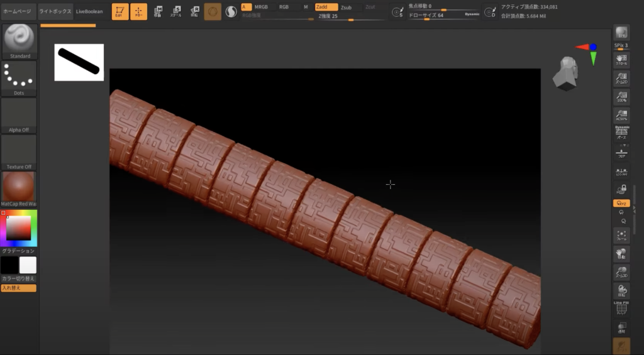Click the sculptris pro S-sphere icon

tap(231, 12)
